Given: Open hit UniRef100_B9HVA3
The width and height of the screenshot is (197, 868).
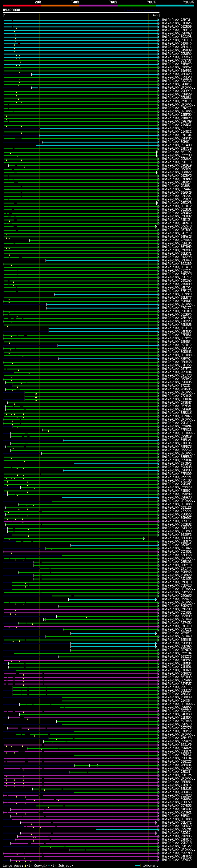Looking at the screenshot, I should pyautogui.click(x=177, y=33).
